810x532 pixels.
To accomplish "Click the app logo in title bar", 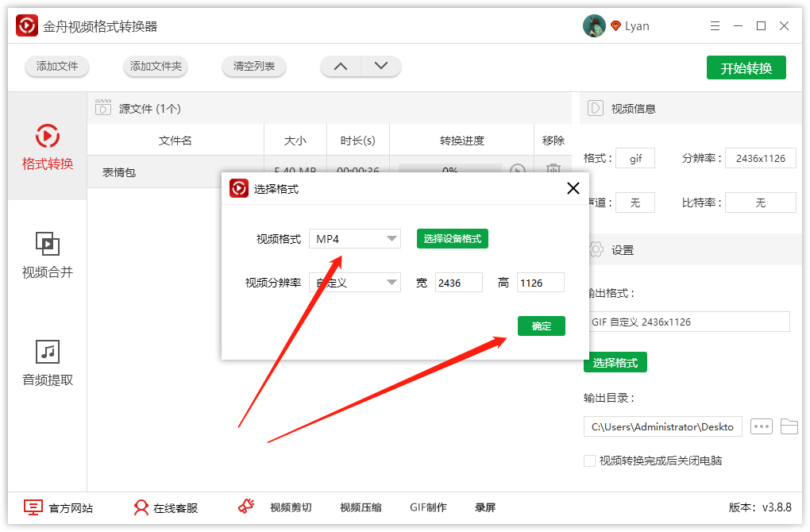I will click(x=27, y=26).
